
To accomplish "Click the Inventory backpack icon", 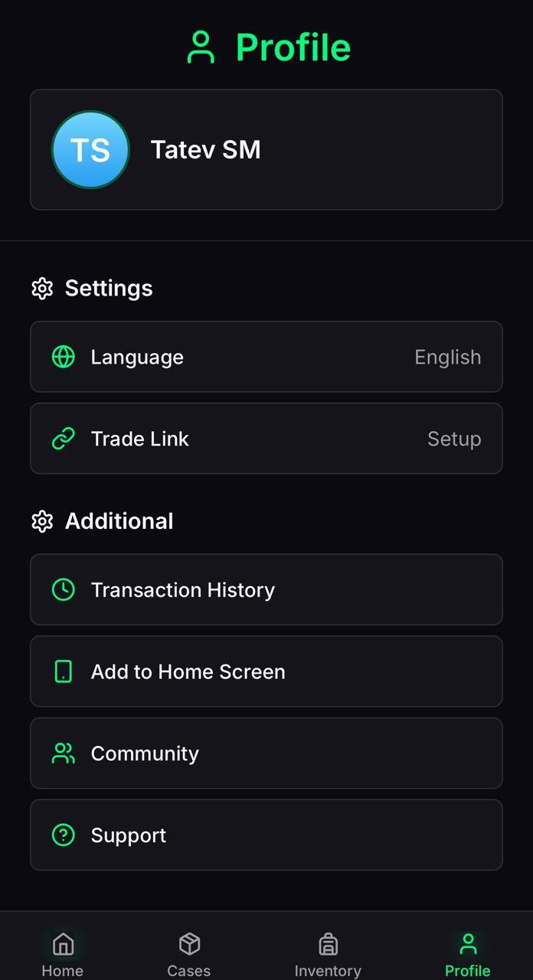I will click(x=328, y=943).
